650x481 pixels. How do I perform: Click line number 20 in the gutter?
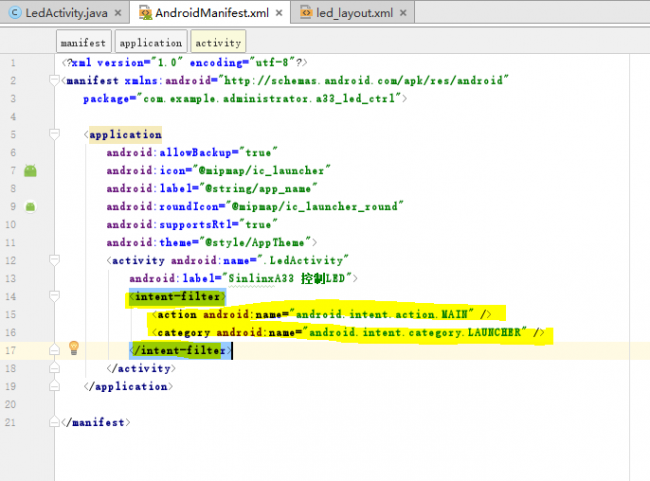(10, 404)
